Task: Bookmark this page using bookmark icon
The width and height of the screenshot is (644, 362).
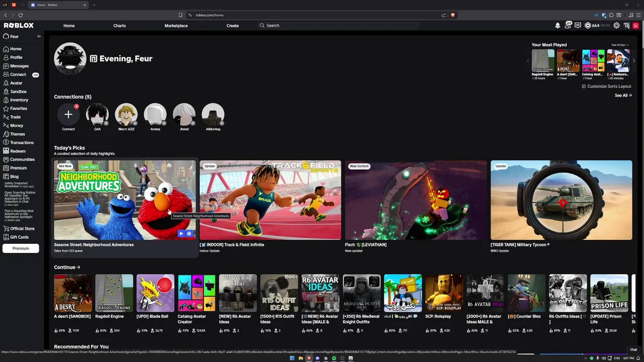Action: pos(181,15)
